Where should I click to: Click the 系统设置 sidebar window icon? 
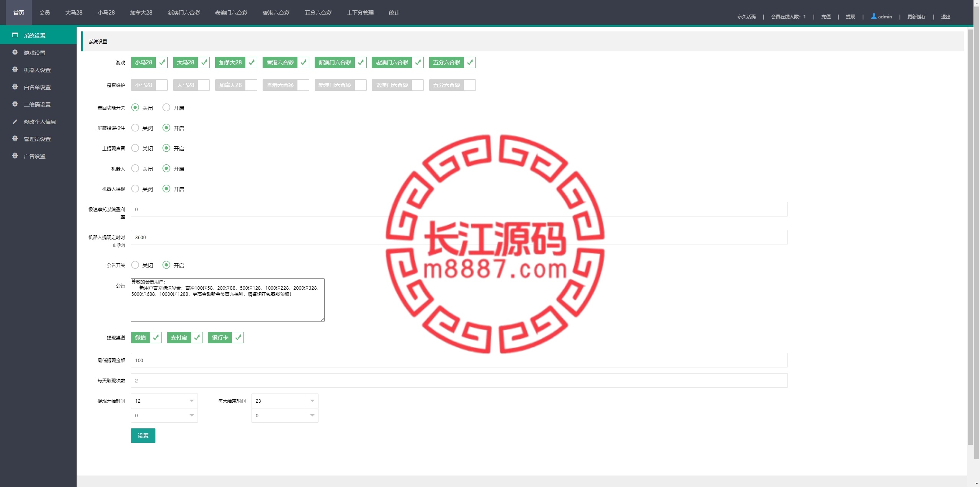15,35
